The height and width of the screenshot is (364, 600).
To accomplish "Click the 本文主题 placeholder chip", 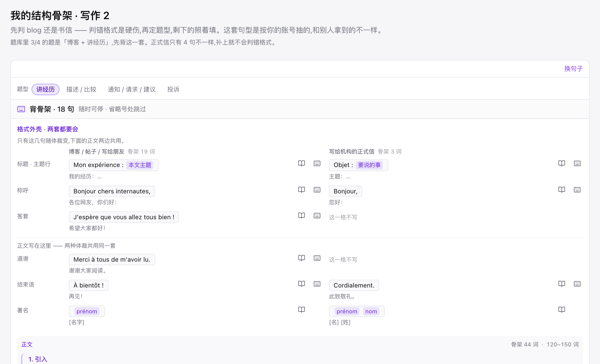I will click(140, 165).
